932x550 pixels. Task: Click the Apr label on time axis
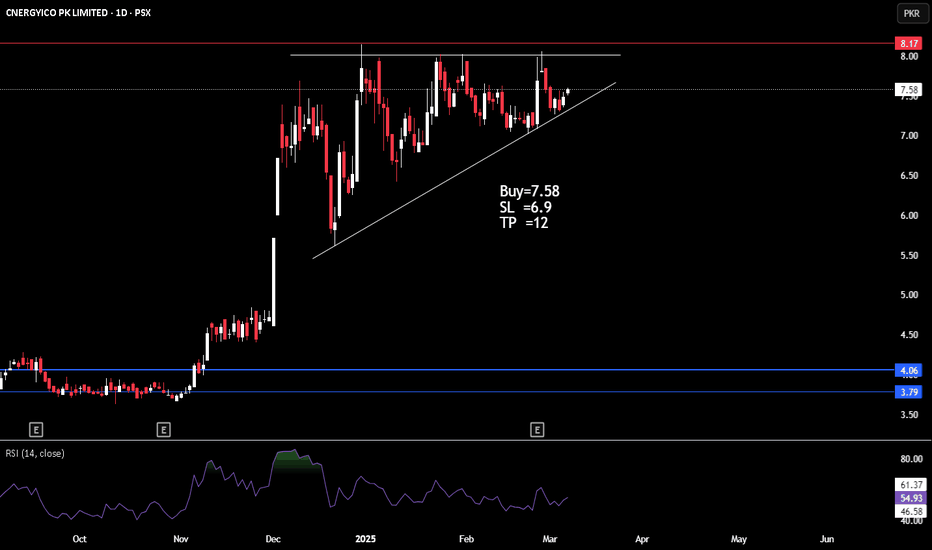[642, 539]
